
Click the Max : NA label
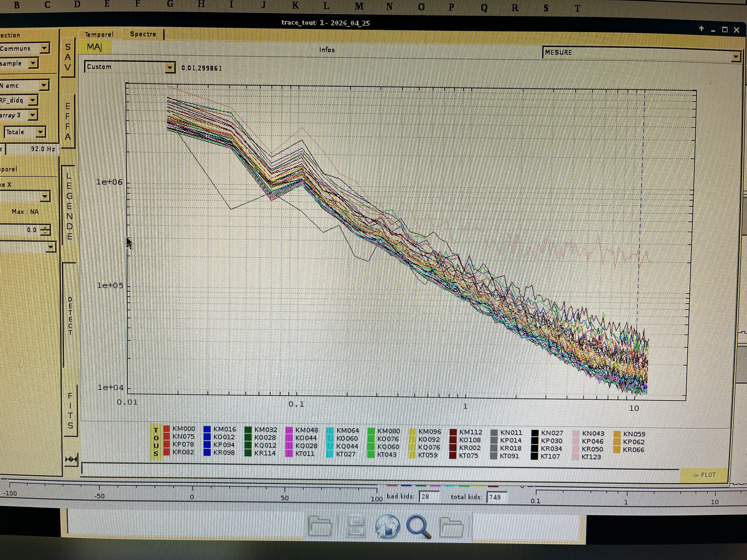(x=25, y=212)
